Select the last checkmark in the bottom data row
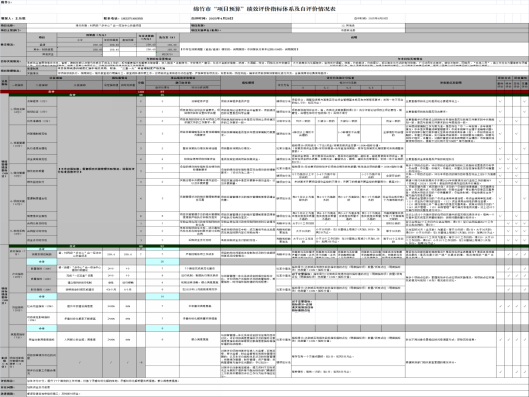Viewport: 529px width, 397px height. (x=525, y=372)
